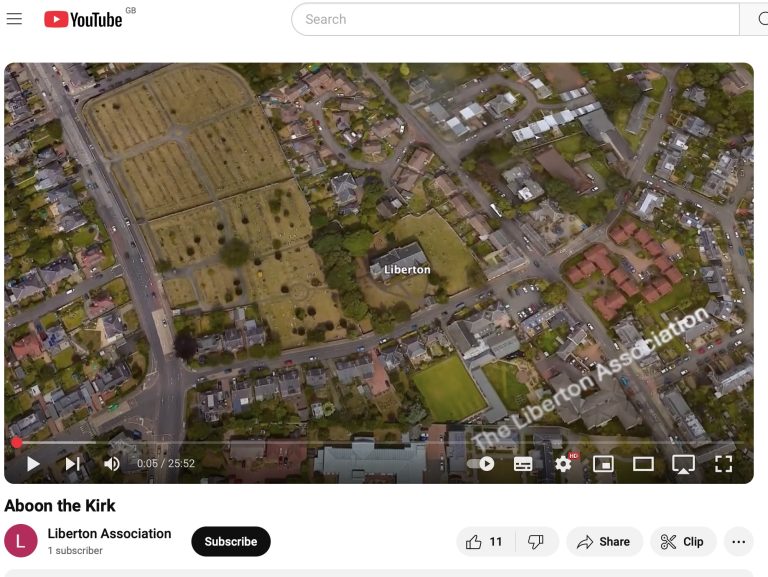Create a Clip of this video
The width and height of the screenshot is (768, 577).
(683, 542)
